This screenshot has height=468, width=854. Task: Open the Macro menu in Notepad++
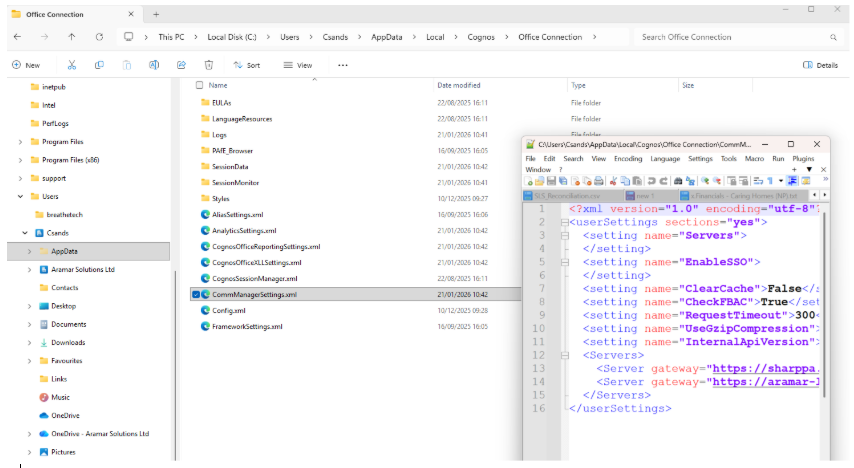(754, 159)
